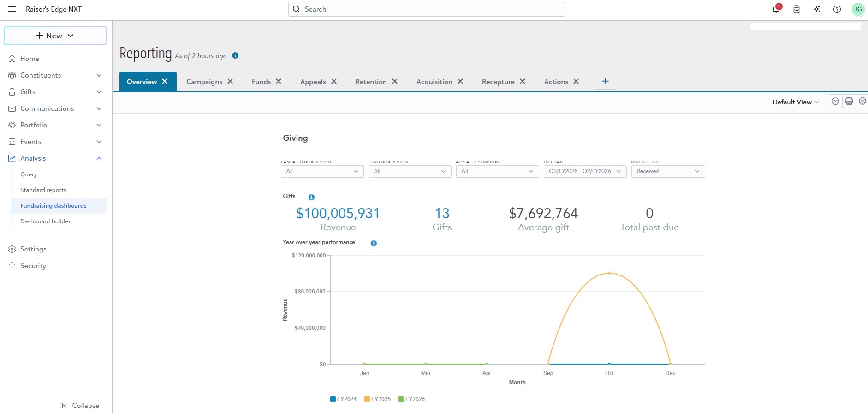The image size is (868, 413).
Task: Collapse the Analysis menu chevron
Action: coord(99,158)
